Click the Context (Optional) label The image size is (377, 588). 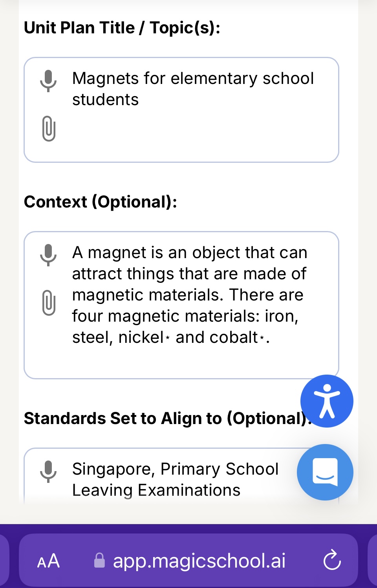(x=101, y=202)
